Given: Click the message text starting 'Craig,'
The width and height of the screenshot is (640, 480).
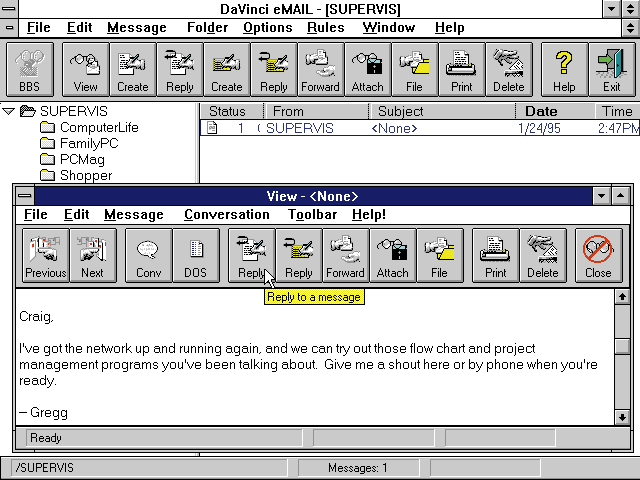Looking at the screenshot, I should (x=36, y=316).
